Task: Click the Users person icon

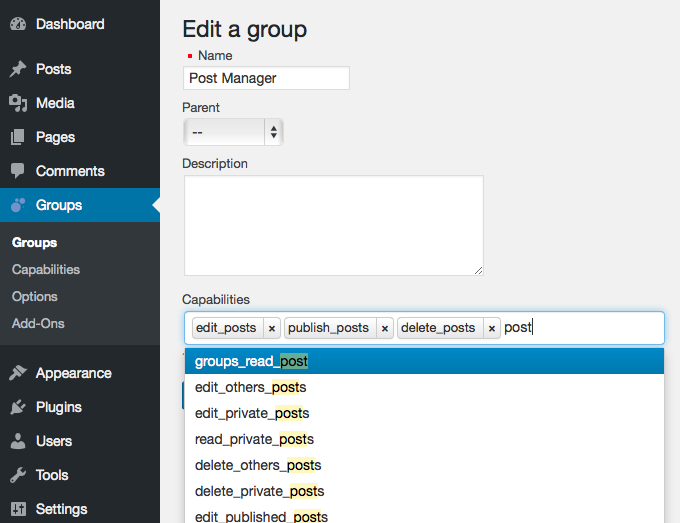Action: (17, 441)
